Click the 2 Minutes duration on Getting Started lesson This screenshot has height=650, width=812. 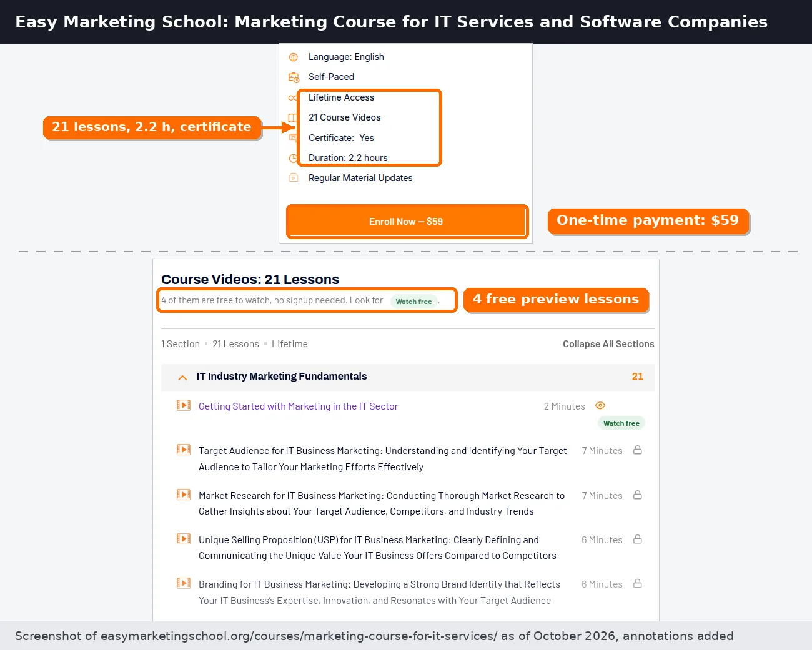pos(564,406)
